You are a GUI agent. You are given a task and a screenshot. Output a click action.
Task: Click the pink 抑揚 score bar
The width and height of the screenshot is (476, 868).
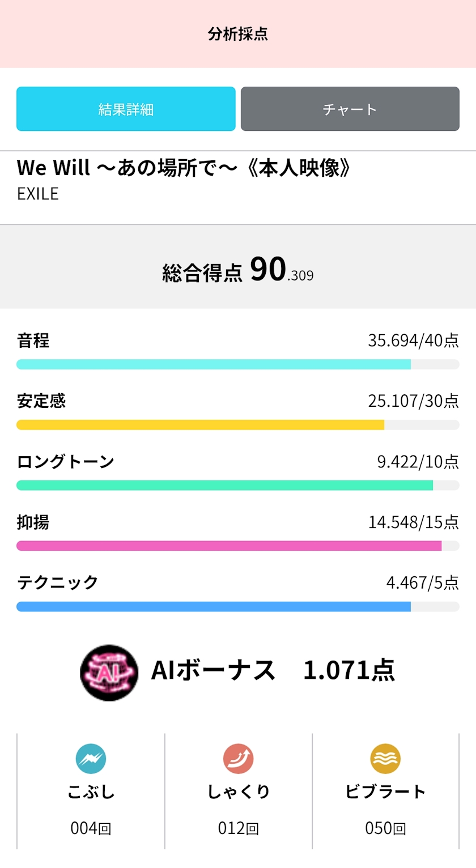pos(229,546)
